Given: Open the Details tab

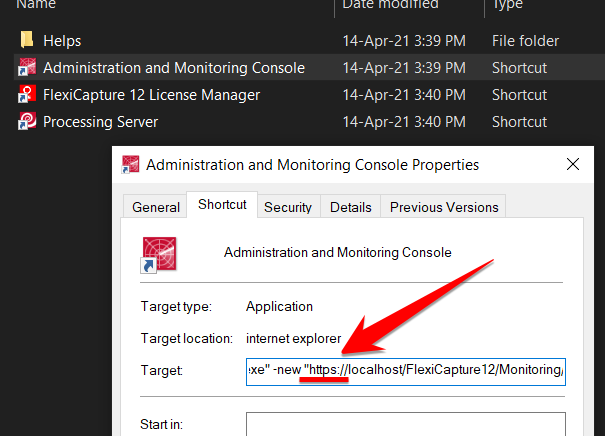Looking at the screenshot, I should click(x=350, y=207).
